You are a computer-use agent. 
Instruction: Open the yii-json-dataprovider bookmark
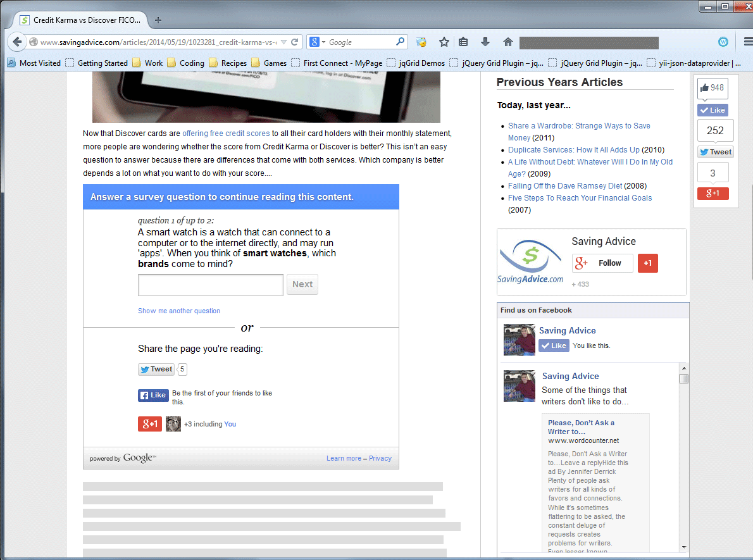(694, 63)
